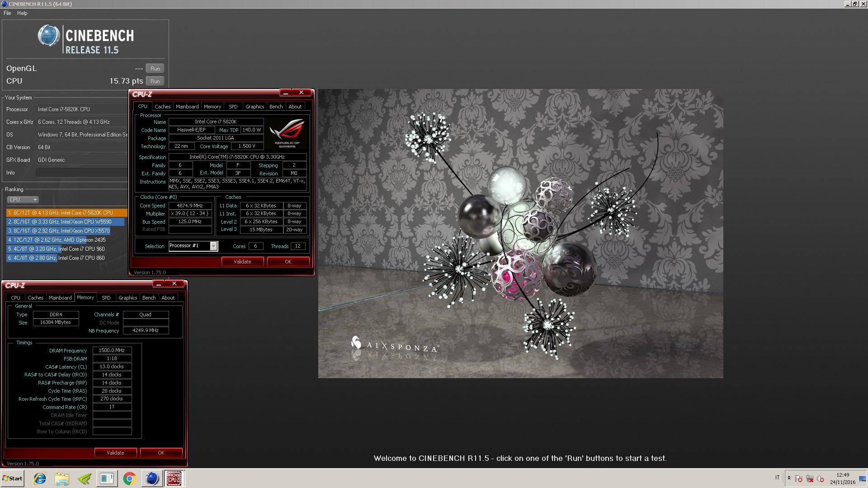
Task: Select the ROG CPU-Z taskbar icon
Action: coord(174,479)
